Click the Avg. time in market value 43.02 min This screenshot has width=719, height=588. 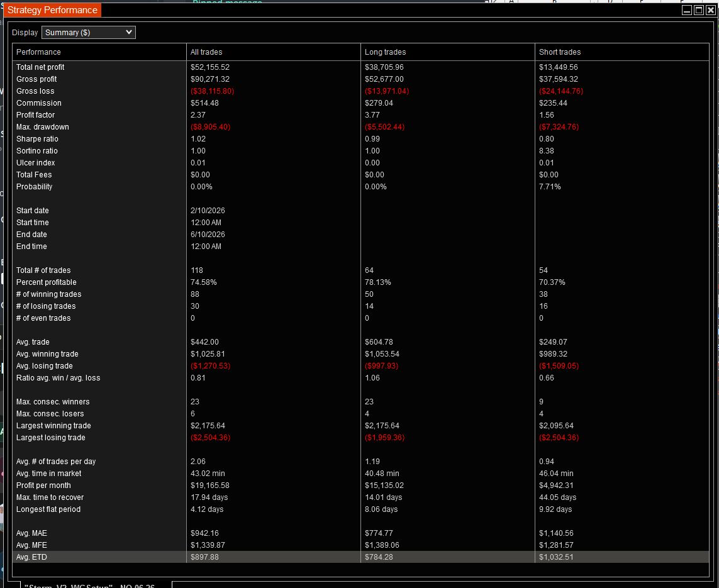pos(208,474)
